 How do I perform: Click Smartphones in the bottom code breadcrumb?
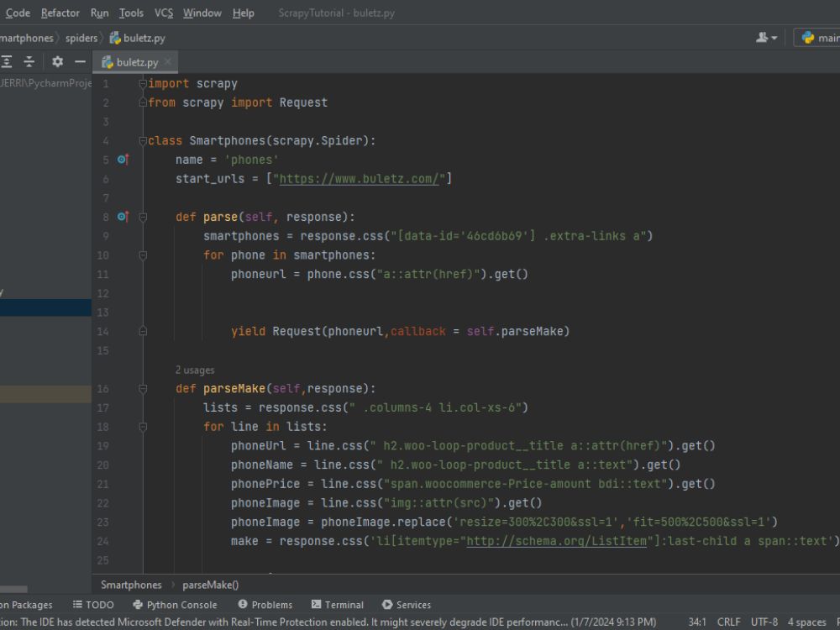click(131, 585)
